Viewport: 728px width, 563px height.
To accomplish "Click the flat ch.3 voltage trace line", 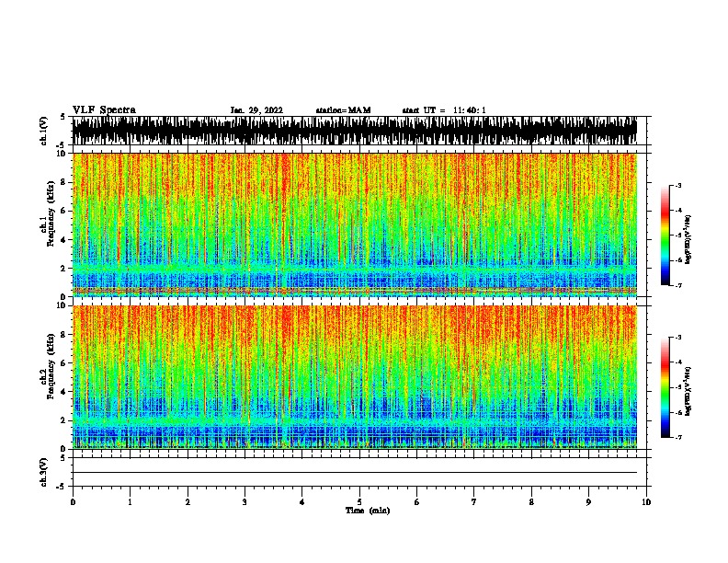I will click(x=355, y=473).
